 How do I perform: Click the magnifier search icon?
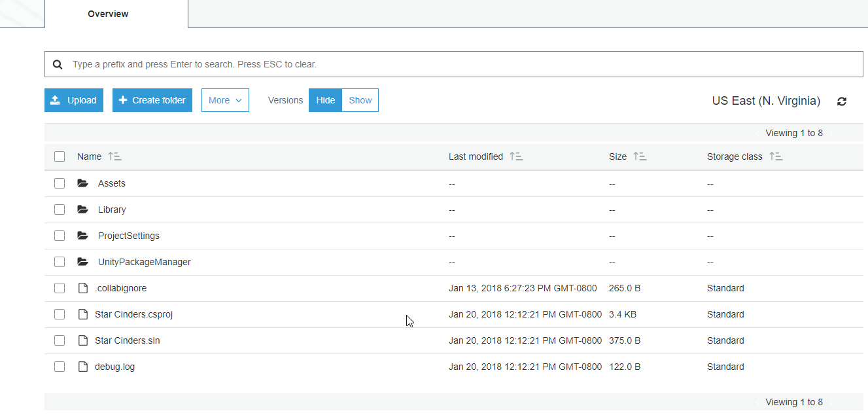point(58,64)
